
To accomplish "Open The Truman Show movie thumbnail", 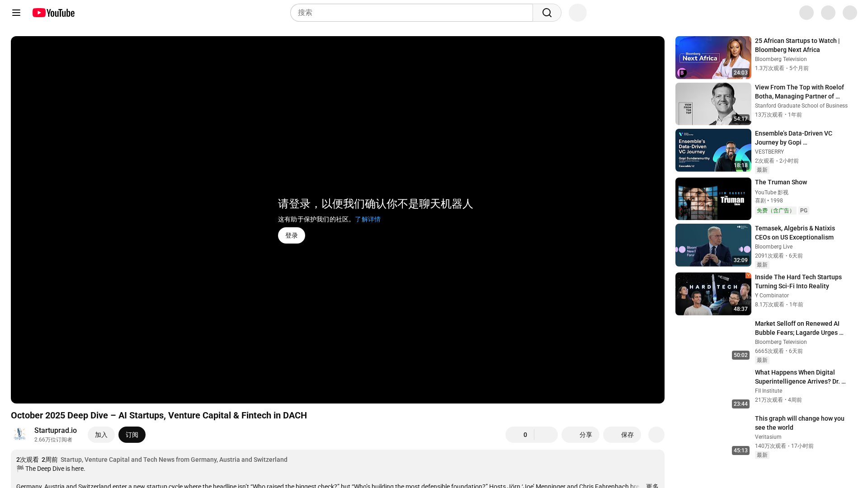I will point(713,199).
